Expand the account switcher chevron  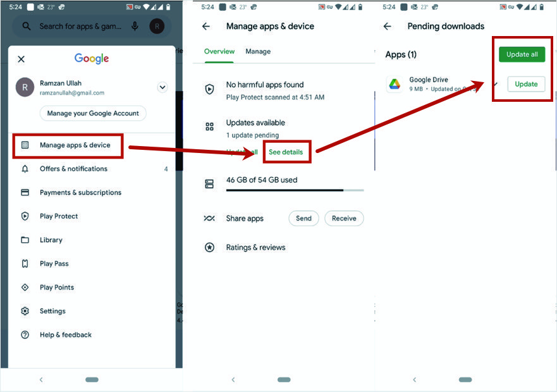pyautogui.click(x=162, y=87)
